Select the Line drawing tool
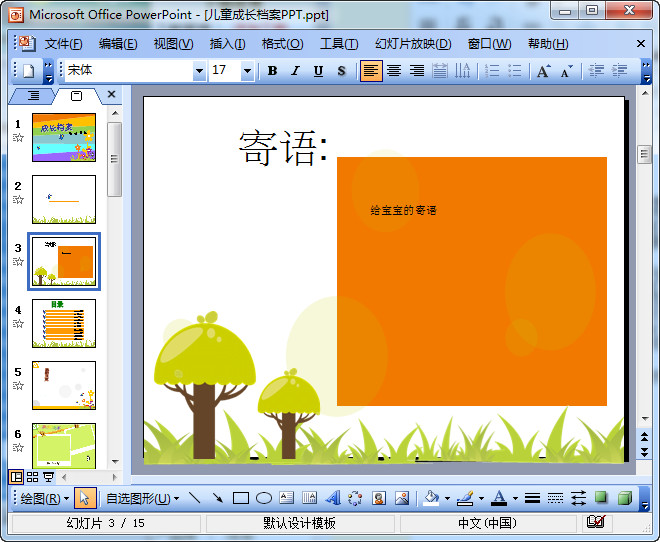This screenshot has width=660, height=542. coord(194,498)
